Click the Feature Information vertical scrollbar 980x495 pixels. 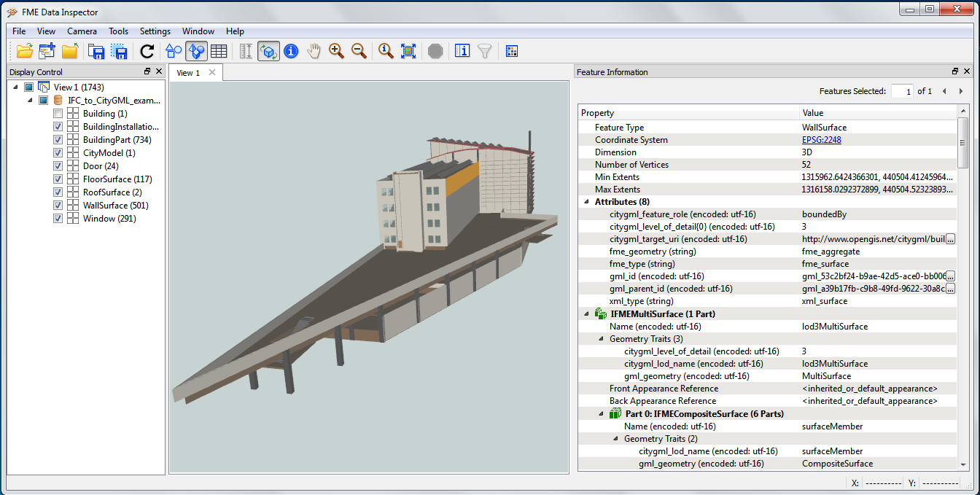962,142
